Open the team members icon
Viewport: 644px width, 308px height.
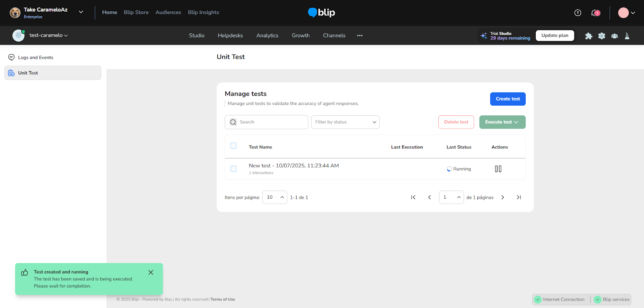pos(614,36)
